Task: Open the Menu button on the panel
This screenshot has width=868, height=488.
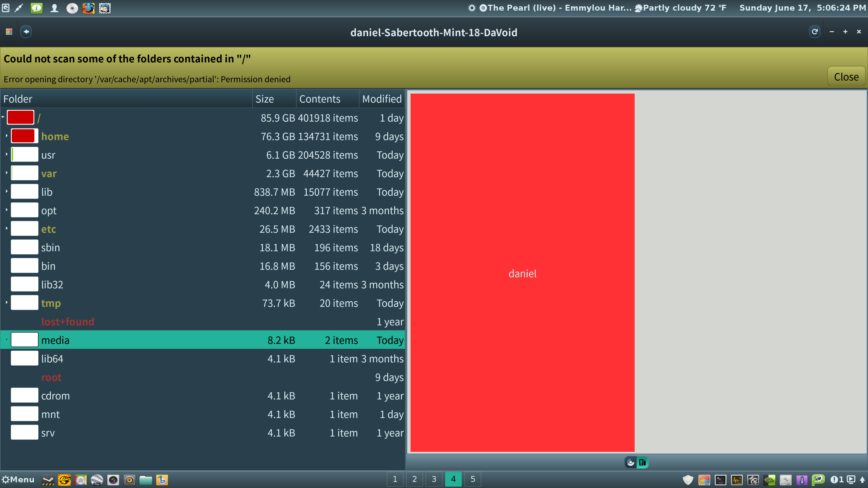Action: [x=18, y=480]
